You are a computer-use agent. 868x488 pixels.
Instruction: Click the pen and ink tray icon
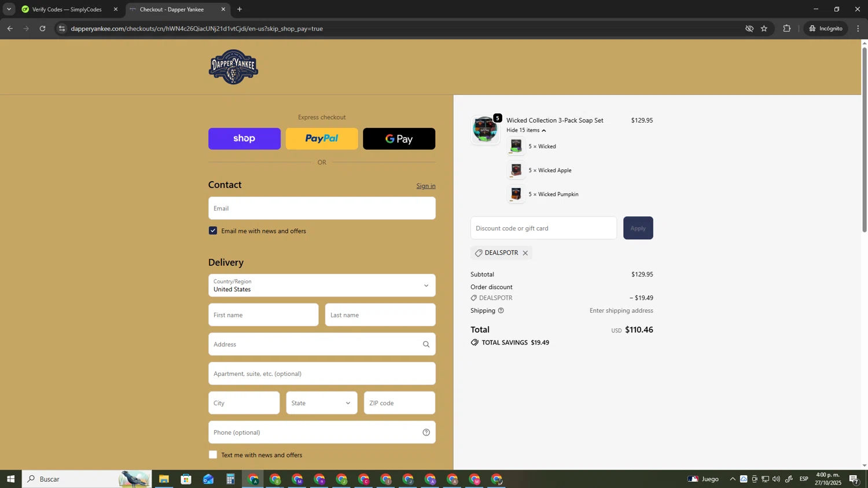click(x=789, y=479)
